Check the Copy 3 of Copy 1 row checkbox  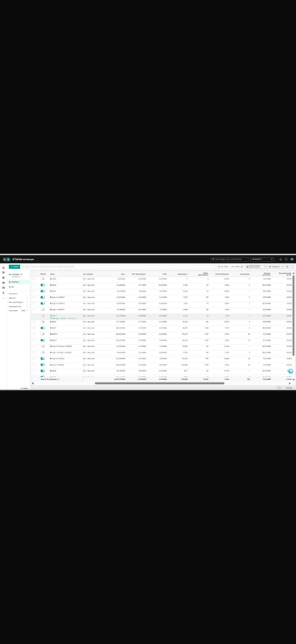34,346
